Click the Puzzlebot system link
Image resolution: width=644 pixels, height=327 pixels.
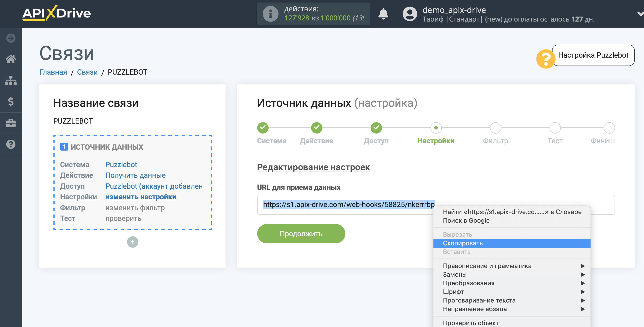pos(121,164)
